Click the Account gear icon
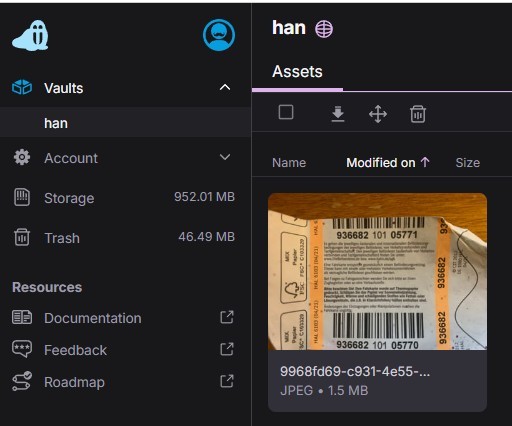This screenshot has width=512, height=426. pos(22,157)
